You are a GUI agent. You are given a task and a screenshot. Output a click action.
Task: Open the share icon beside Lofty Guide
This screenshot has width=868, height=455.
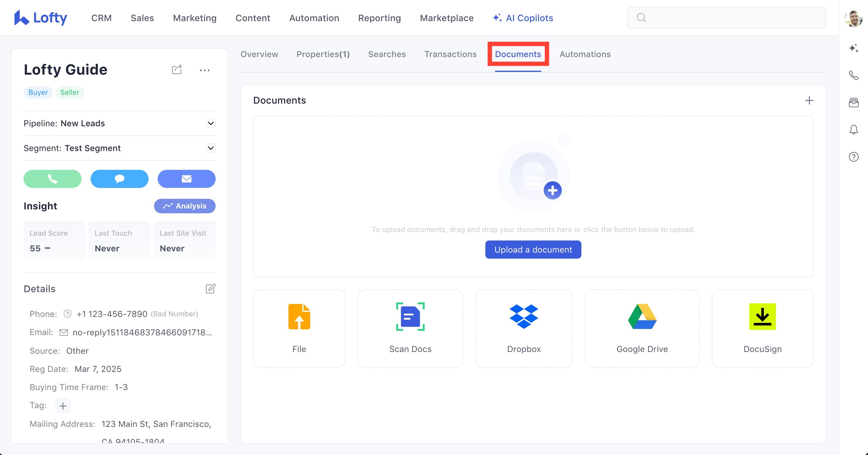point(177,70)
